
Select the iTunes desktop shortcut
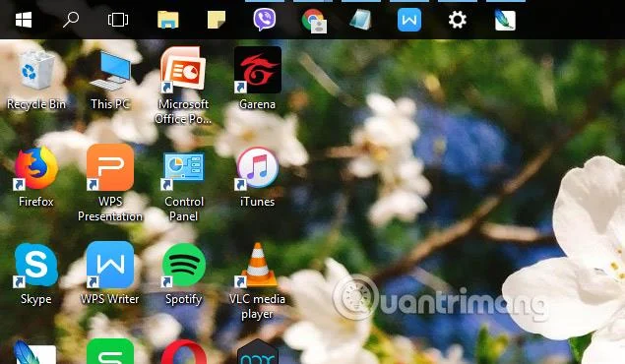tap(258, 168)
